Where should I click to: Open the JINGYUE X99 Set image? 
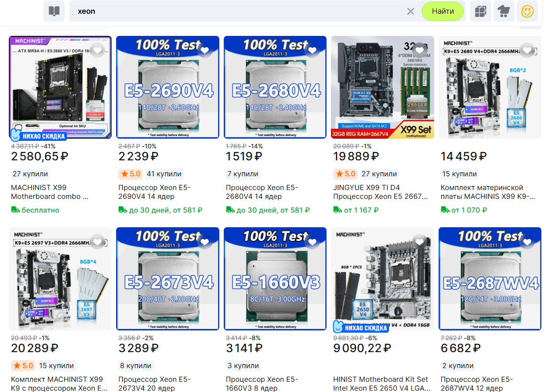(382, 87)
